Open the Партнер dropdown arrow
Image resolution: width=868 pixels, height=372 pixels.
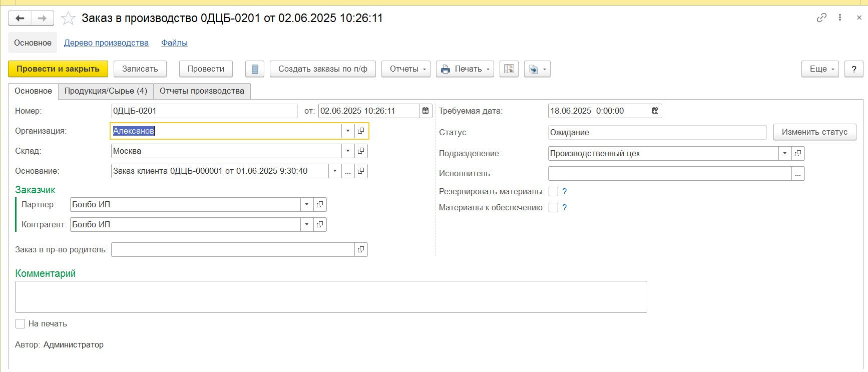point(307,204)
